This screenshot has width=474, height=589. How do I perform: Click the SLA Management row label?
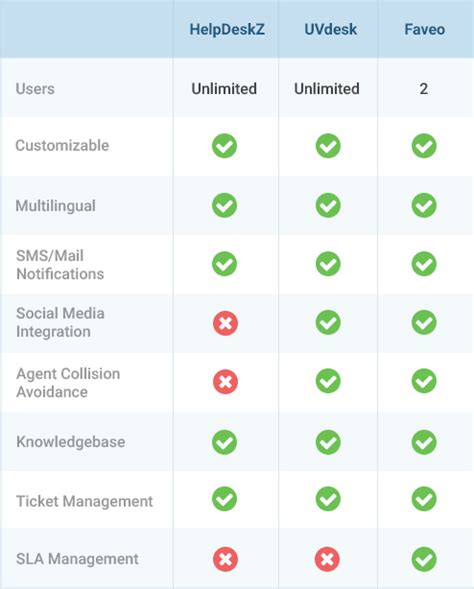click(x=77, y=559)
